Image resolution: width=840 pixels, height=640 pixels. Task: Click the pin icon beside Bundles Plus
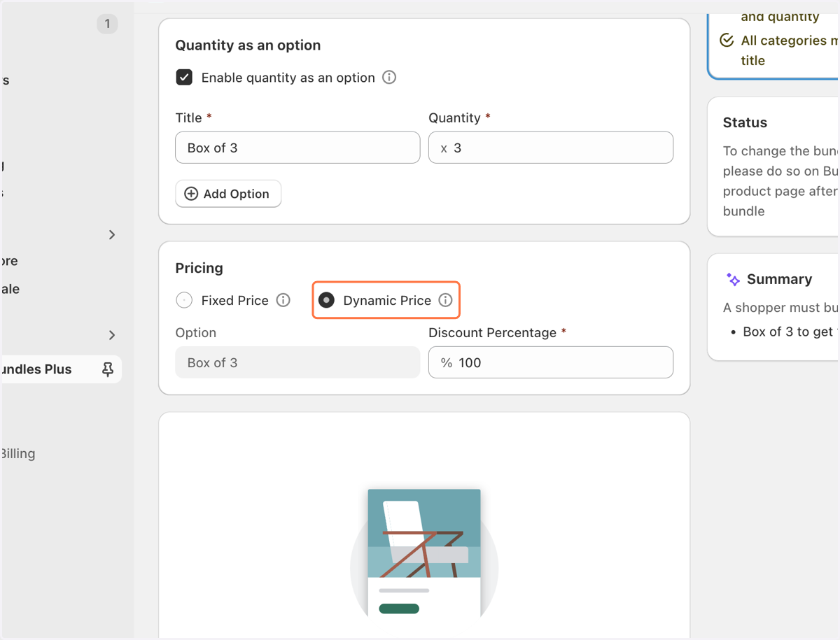click(108, 369)
